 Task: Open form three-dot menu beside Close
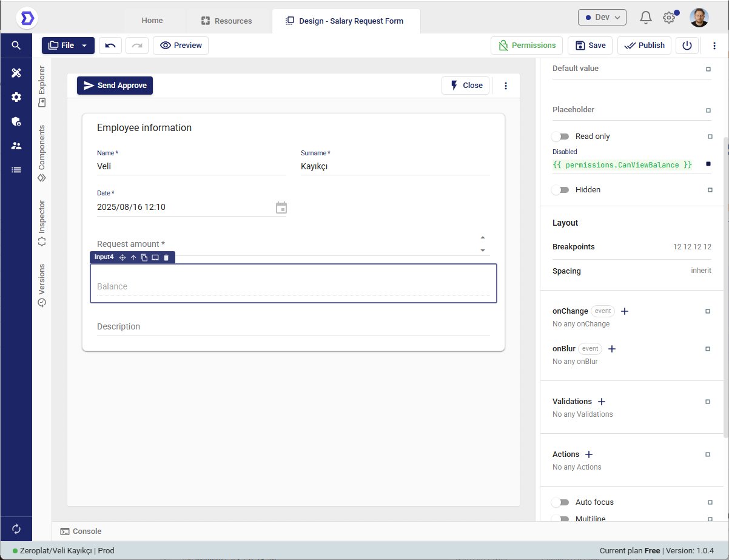tap(506, 86)
